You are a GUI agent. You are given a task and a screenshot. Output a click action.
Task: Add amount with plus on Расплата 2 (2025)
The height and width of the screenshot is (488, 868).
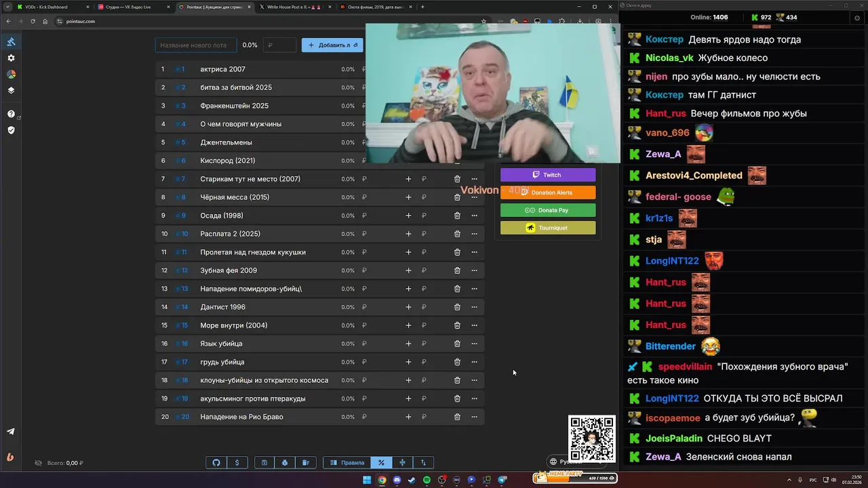point(408,234)
